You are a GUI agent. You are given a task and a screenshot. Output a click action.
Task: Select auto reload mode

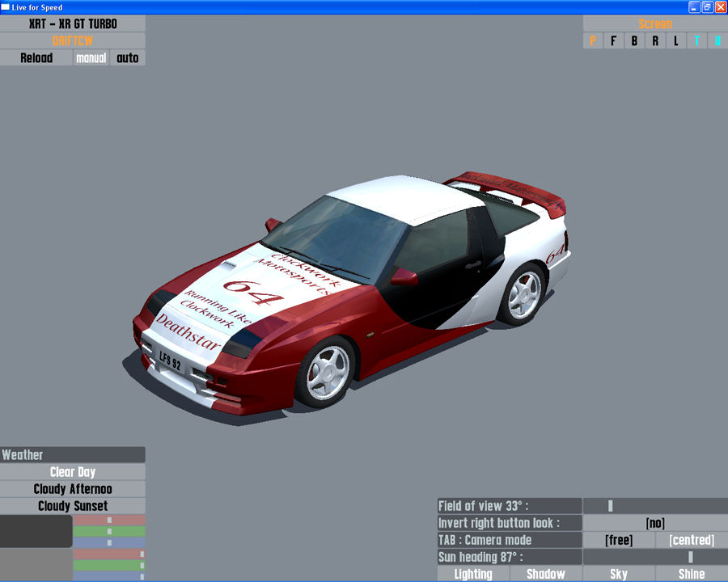128,57
